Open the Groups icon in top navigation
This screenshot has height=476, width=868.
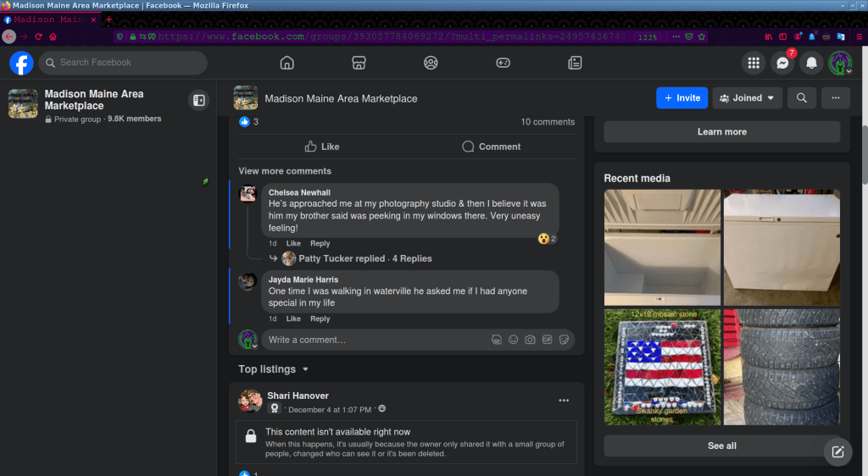click(x=431, y=63)
